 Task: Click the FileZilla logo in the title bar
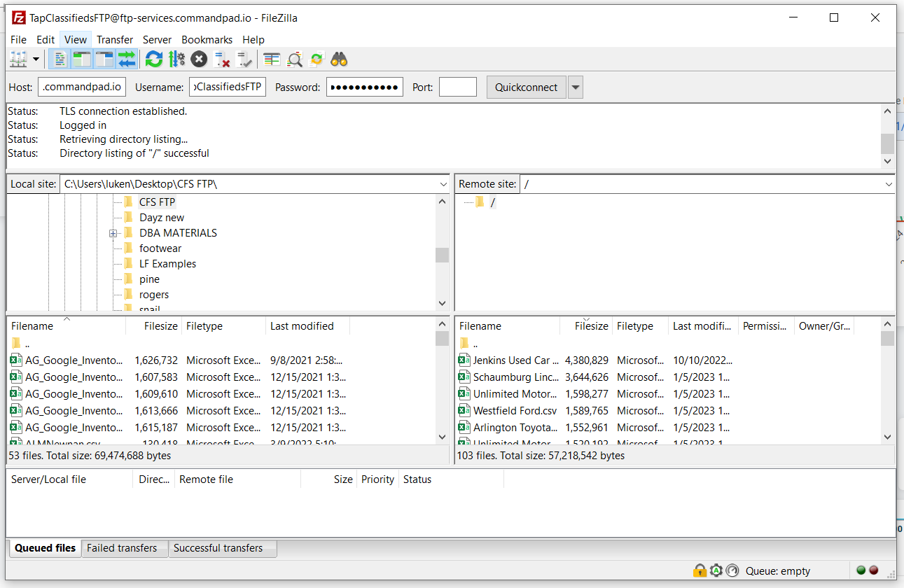pyautogui.click(x=19, y=18)
